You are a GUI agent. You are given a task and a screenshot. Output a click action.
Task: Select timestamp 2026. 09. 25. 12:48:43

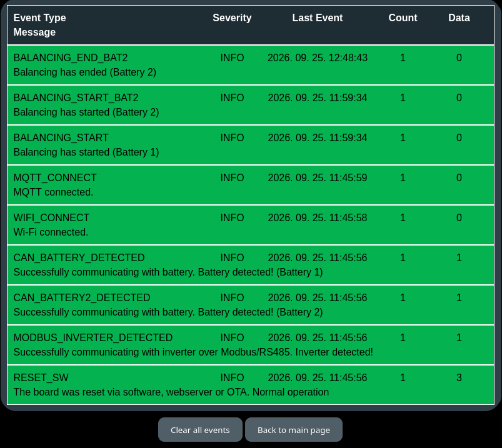(318, 57)
